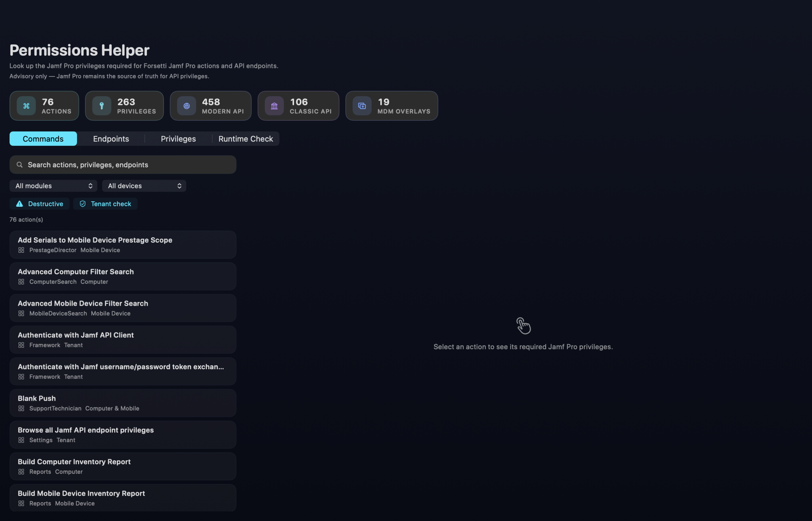The width and height of the screenshot is (812, 521).
Task: Click the Classic API building icon
Action: [x=274, y=106]
